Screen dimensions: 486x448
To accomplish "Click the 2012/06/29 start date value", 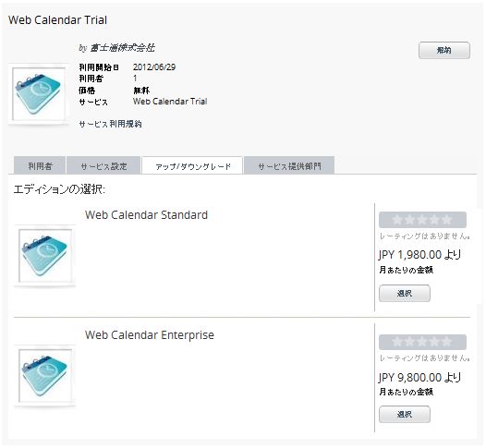I will pos(154,67).
